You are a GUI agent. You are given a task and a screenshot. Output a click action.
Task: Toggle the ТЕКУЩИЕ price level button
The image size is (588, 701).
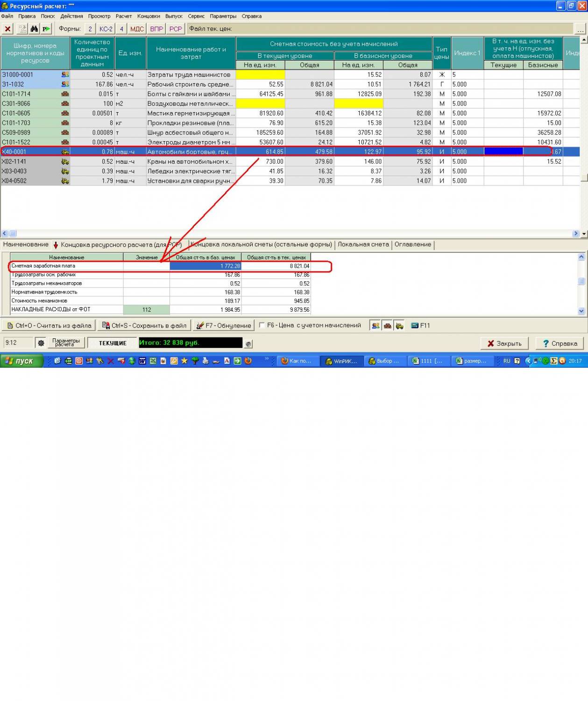(113, 343)
